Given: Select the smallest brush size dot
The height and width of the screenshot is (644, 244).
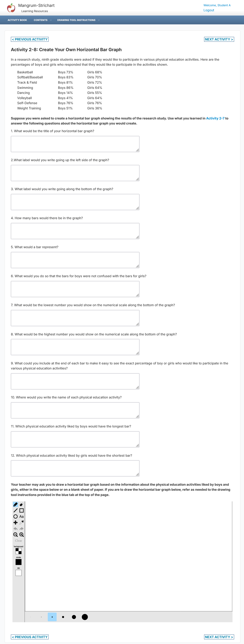Looking at the screenshot, I should click(30, 617).
